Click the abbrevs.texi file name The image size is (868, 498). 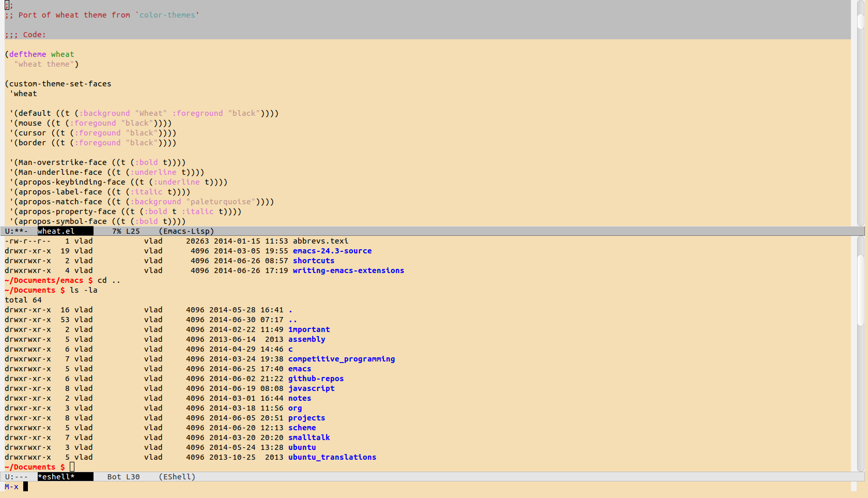321,241
